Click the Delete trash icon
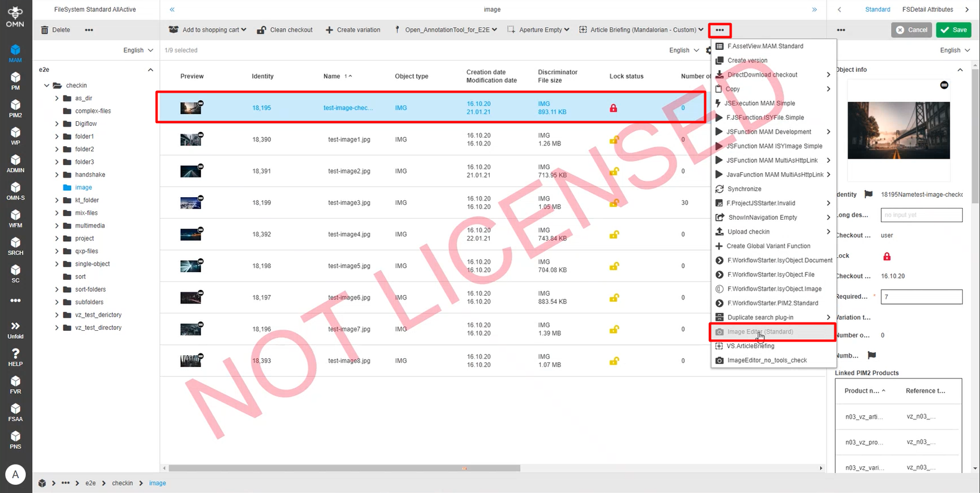 tap(45, 30)
